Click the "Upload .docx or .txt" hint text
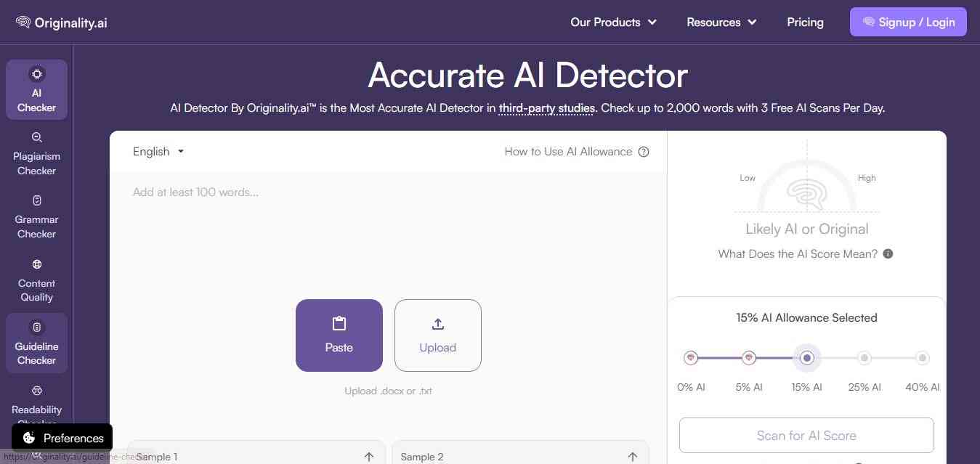Image resolution: width=980 pixels, height=464 pixels. (389, 391)
